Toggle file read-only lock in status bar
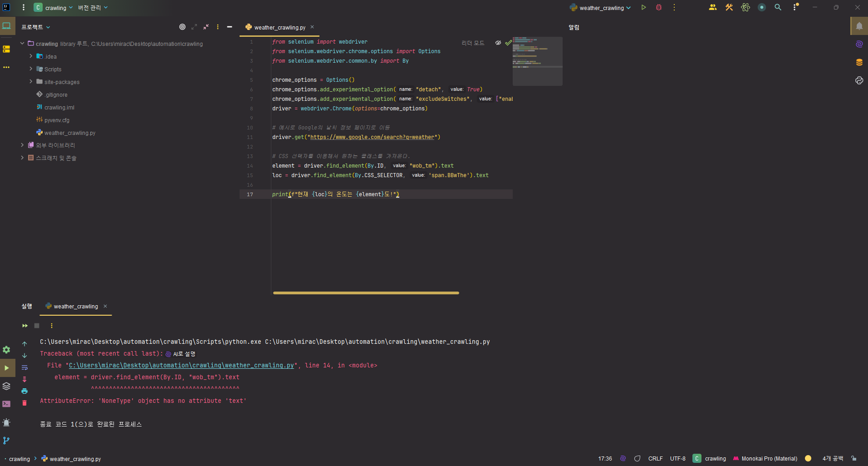The image size is (868, 466). [854, 458]
